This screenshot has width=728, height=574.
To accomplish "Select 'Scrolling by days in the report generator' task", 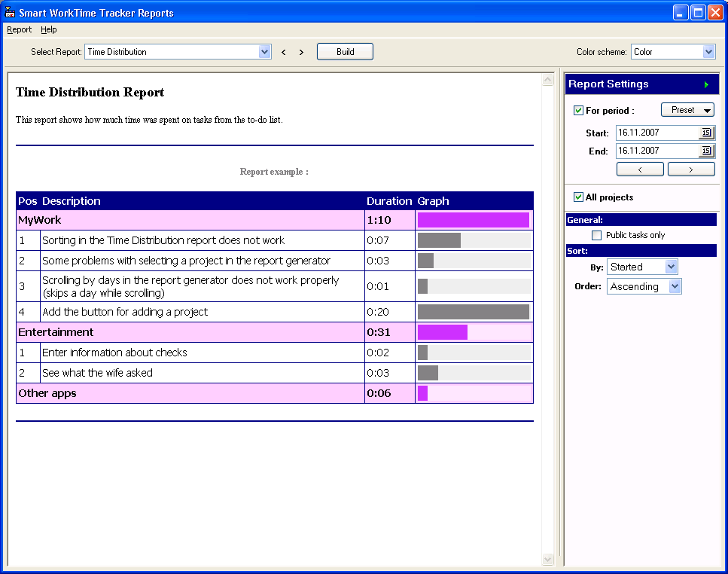I will pos(190,286).
